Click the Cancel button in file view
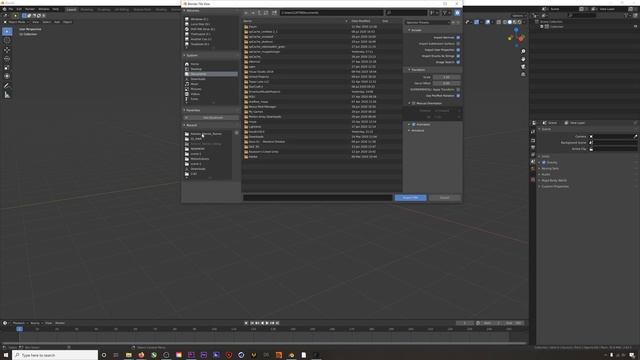Viewport: 640px width, 360px height. (x=444, y=198)
